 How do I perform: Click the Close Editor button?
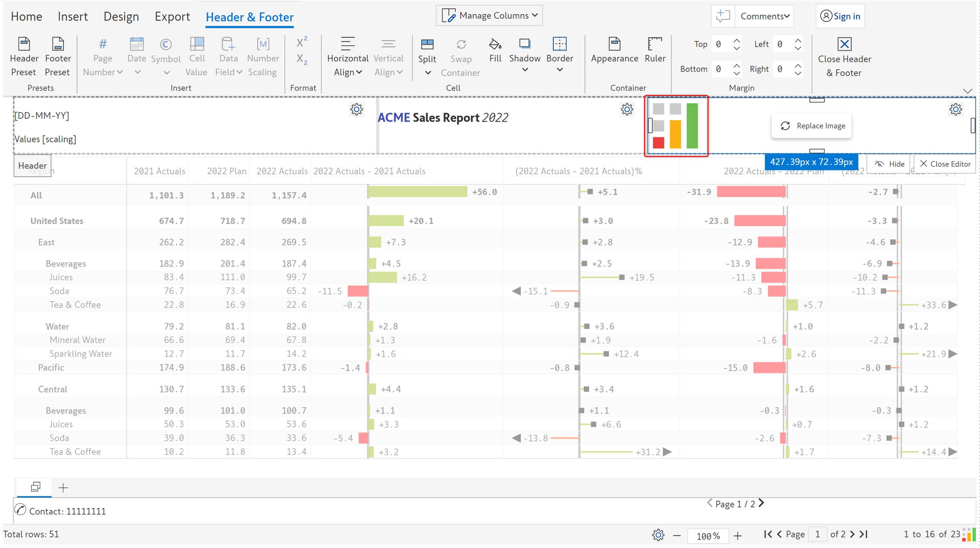click(945, 164)
